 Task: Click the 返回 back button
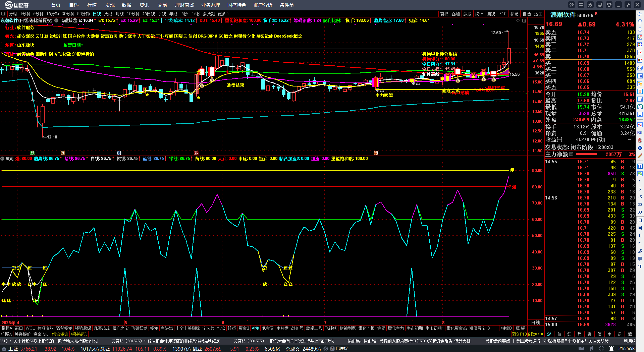538,14
